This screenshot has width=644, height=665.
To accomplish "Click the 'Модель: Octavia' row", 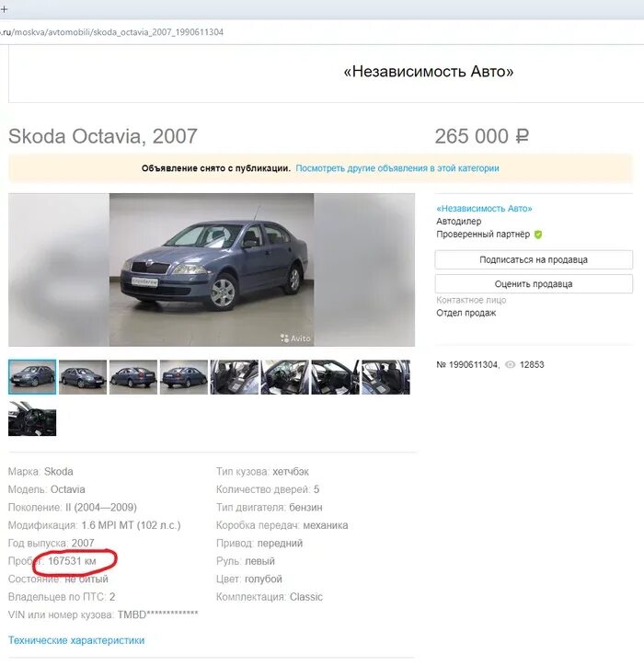I will (x=46, y=489).
